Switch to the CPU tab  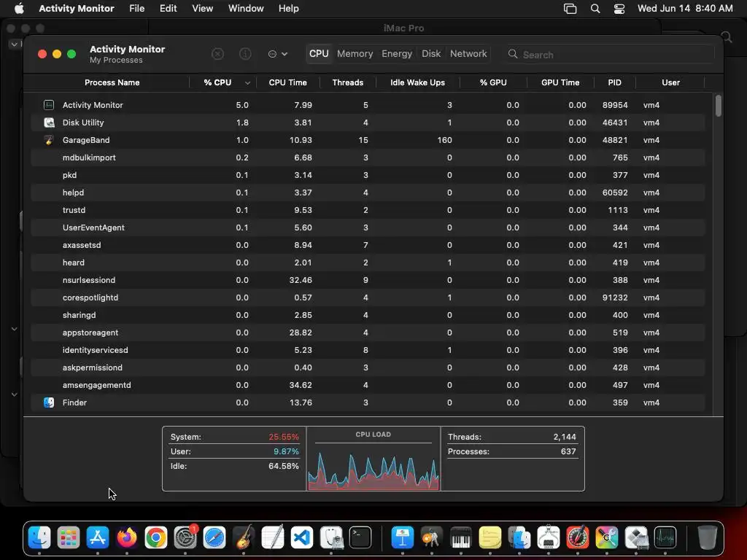point(319,54)
